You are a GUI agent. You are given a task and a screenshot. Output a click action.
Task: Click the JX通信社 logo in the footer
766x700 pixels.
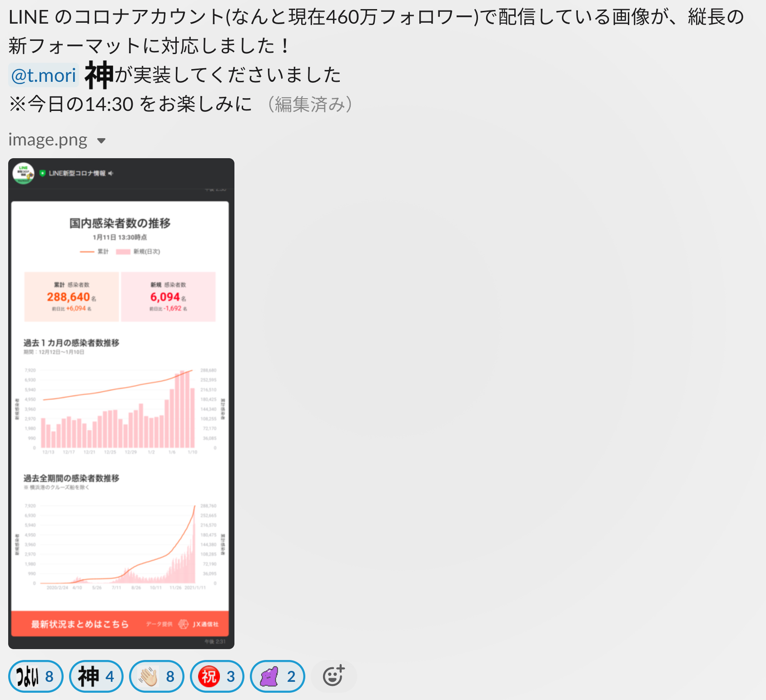(x=199, y=624)
